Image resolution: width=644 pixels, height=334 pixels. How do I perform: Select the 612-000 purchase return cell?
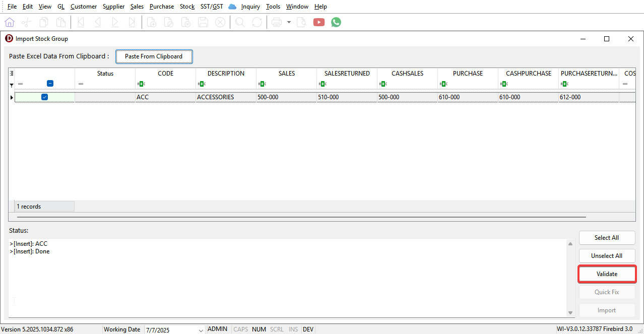tap(589, 97)
